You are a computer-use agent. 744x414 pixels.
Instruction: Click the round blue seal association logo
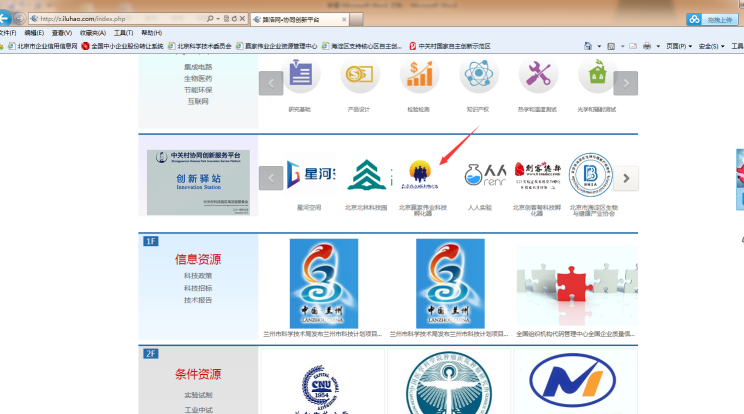pos(591,175)
